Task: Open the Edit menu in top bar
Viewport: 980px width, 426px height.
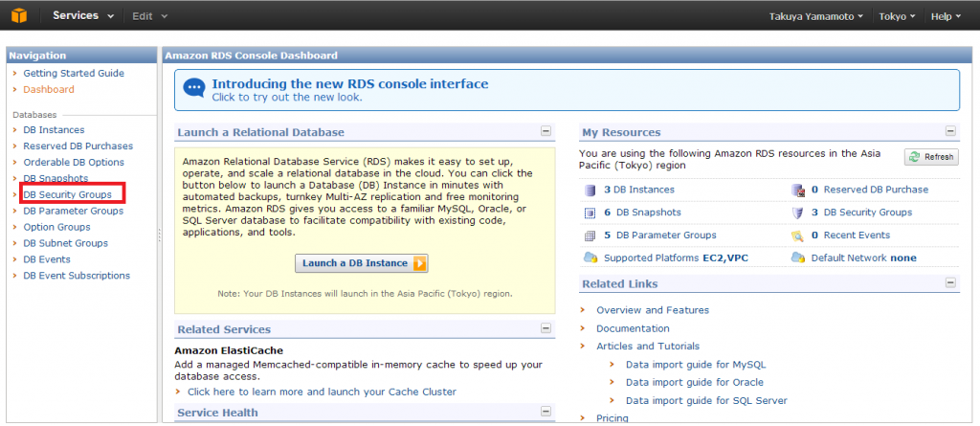Action: tap(150, 16)
